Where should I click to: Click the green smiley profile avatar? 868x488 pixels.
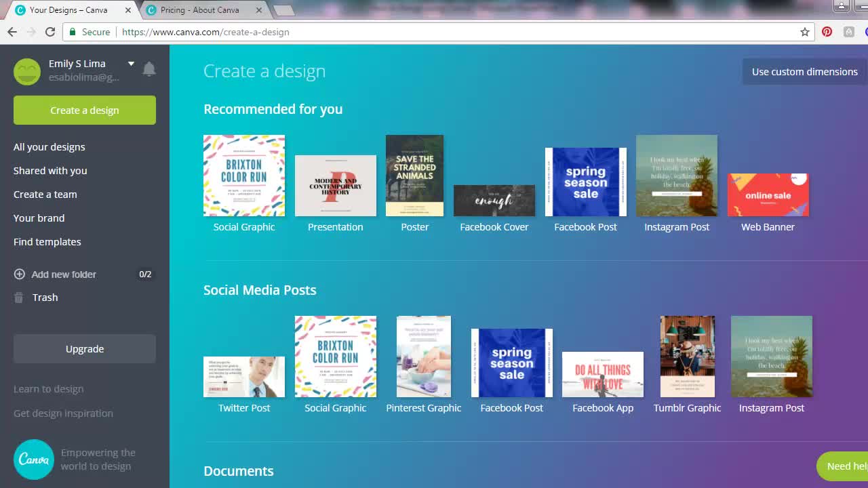[x=27, y=72]
